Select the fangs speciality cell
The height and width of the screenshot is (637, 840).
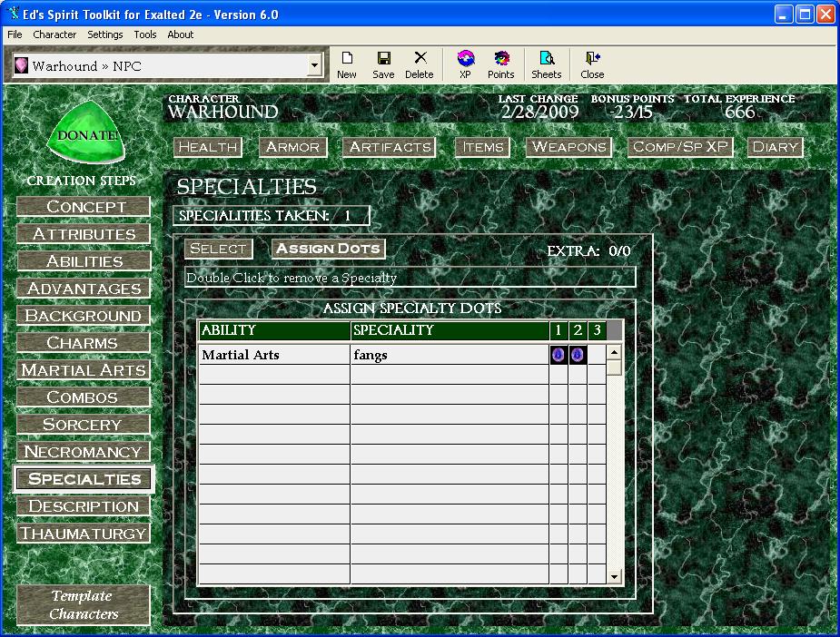(x=450, y=355)
